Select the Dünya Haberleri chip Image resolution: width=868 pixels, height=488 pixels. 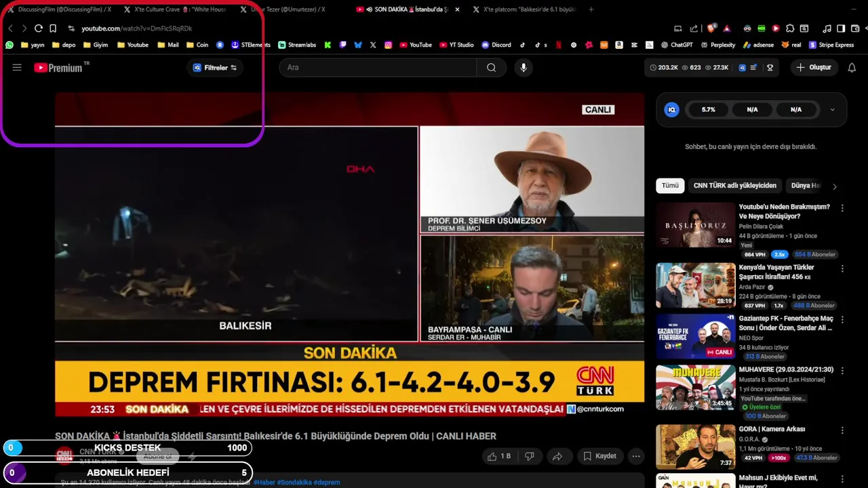click(806, 186)
